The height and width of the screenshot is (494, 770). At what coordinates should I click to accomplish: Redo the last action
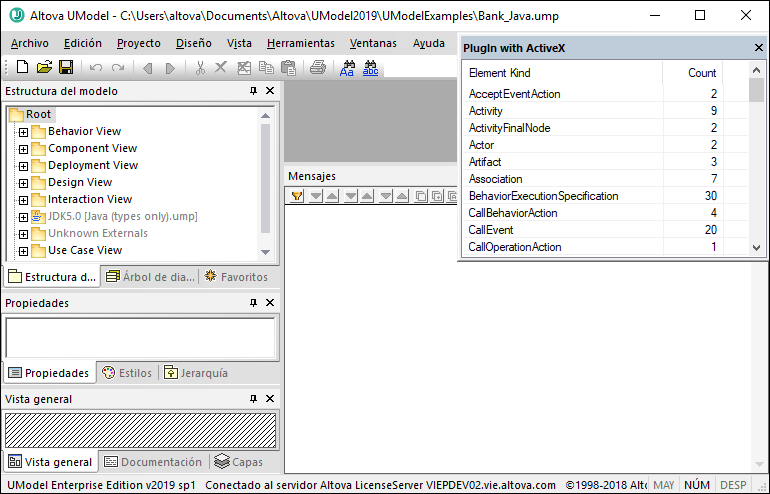tap(118, 68)
